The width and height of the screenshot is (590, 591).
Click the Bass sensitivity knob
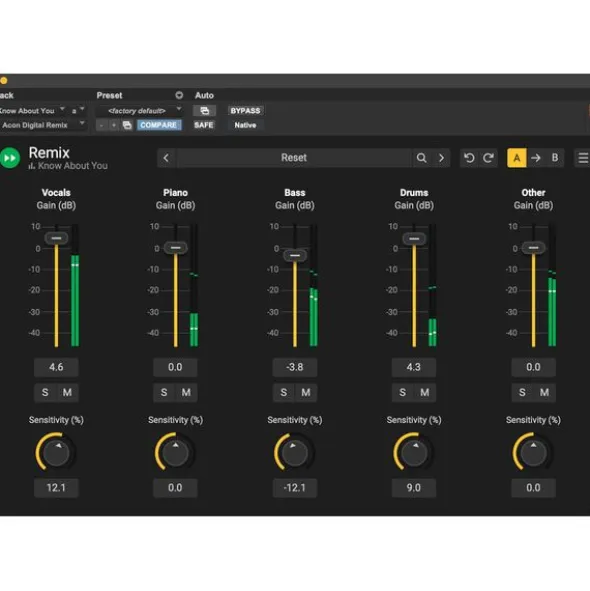click(295, 453)
